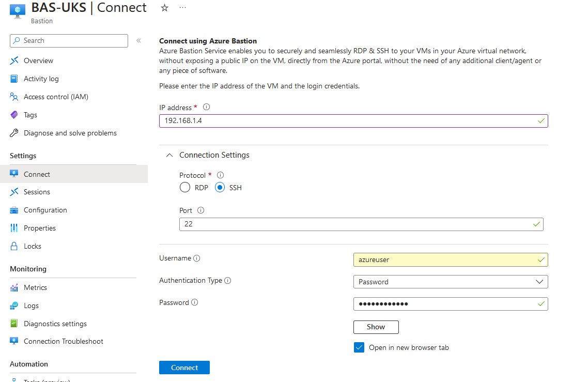Open the Authentication Type dropdown
This screenshot has width=588, height=382.
[450, 282]
